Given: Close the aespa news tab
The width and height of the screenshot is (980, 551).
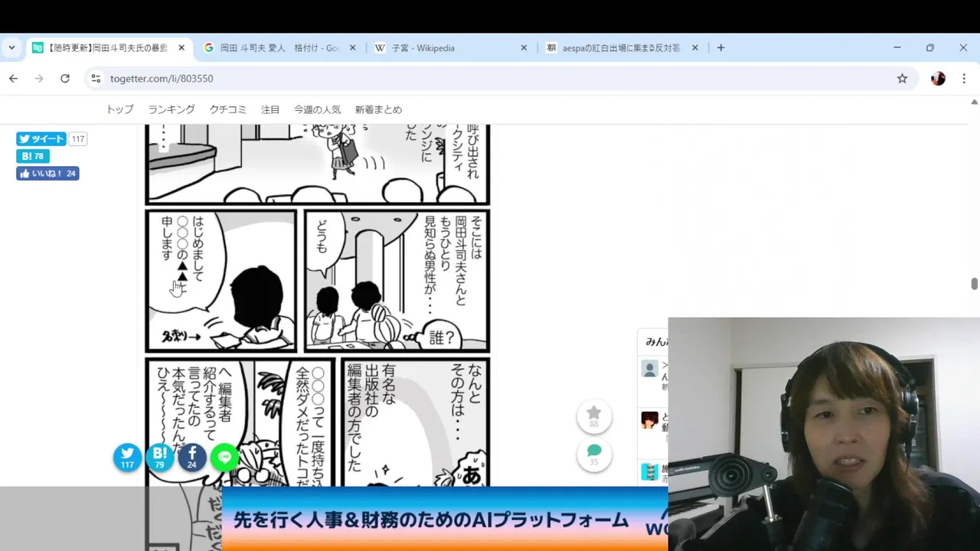Looking at the screenshot, I should click(x=695, y=47).
